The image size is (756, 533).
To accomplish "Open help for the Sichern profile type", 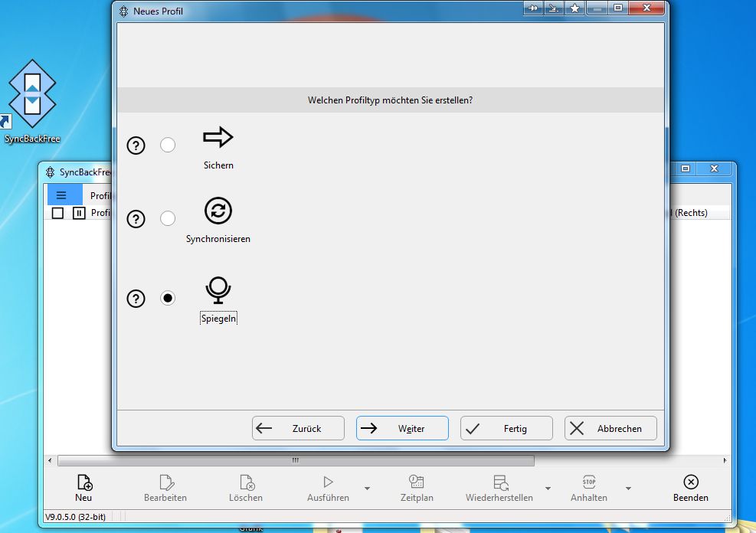I will pos(136,145).
